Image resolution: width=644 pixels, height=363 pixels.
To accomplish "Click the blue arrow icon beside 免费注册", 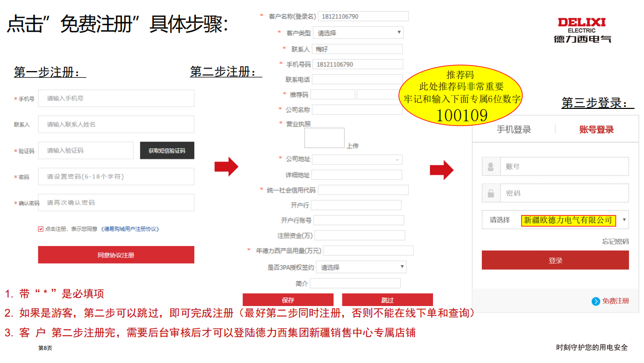I will [x=596, y=301].
